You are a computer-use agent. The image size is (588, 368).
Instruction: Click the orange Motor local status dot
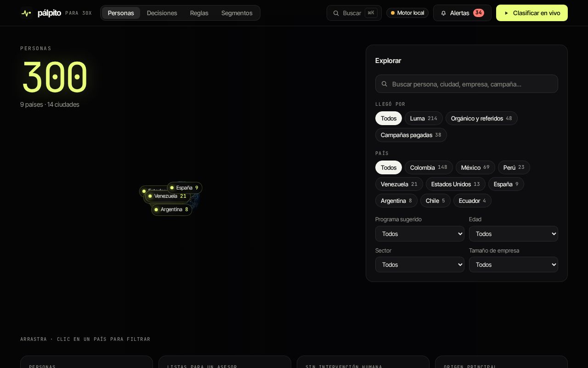(393, 13)
